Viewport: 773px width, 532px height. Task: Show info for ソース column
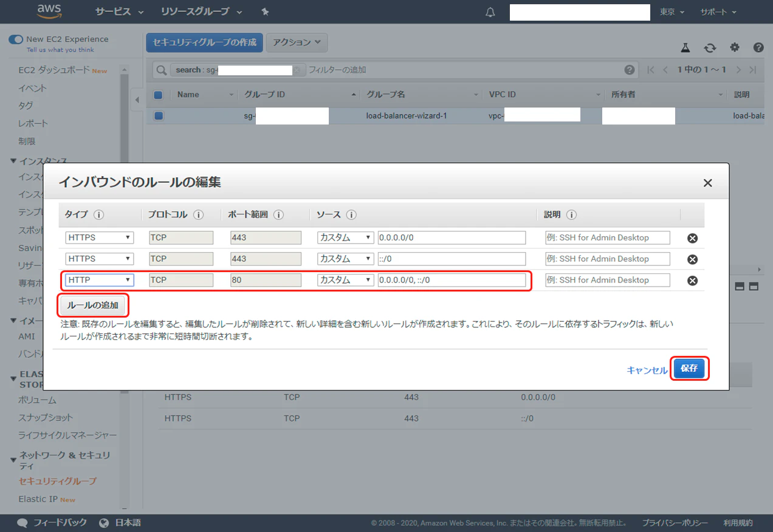[351, 215]
